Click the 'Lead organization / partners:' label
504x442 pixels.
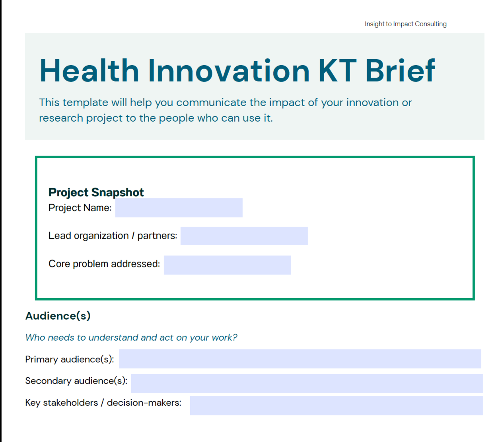click(x=113, y=236)
